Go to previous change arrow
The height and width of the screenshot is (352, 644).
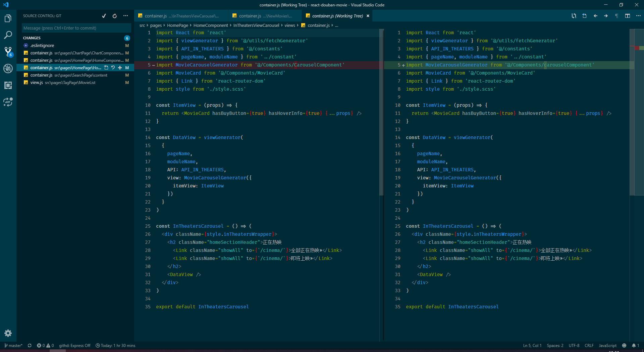point(595,16)
